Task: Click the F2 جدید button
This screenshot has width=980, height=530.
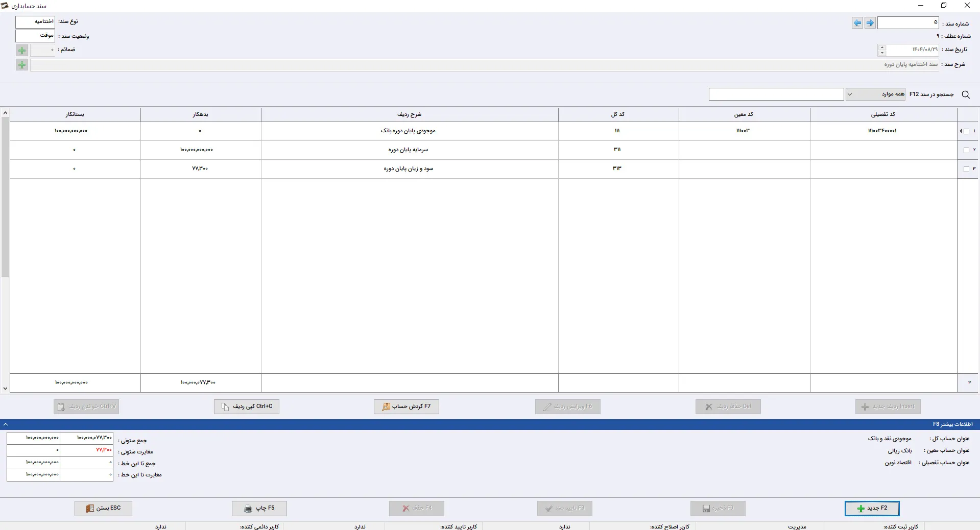Action: pyautogui.click(x=872, y=509)
